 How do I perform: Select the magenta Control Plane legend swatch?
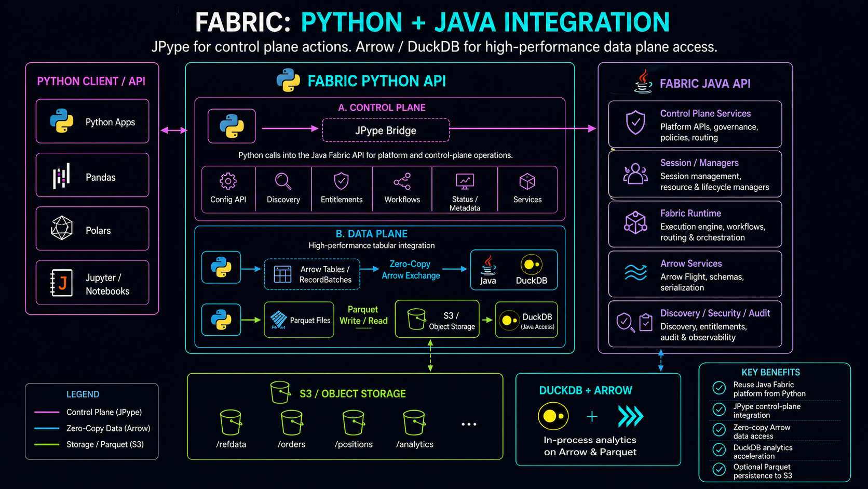tap(47, 412)
